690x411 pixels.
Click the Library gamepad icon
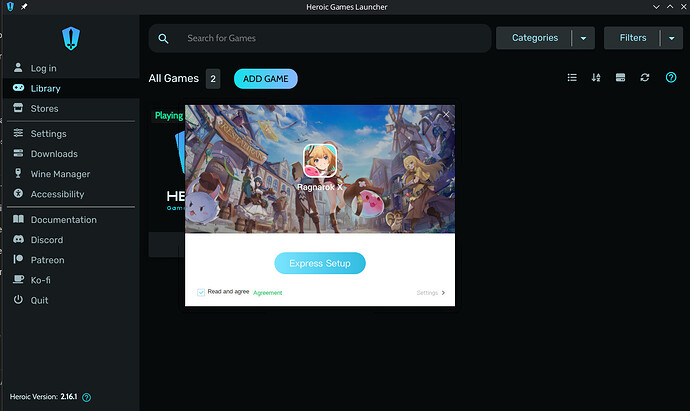click(18, 88)
